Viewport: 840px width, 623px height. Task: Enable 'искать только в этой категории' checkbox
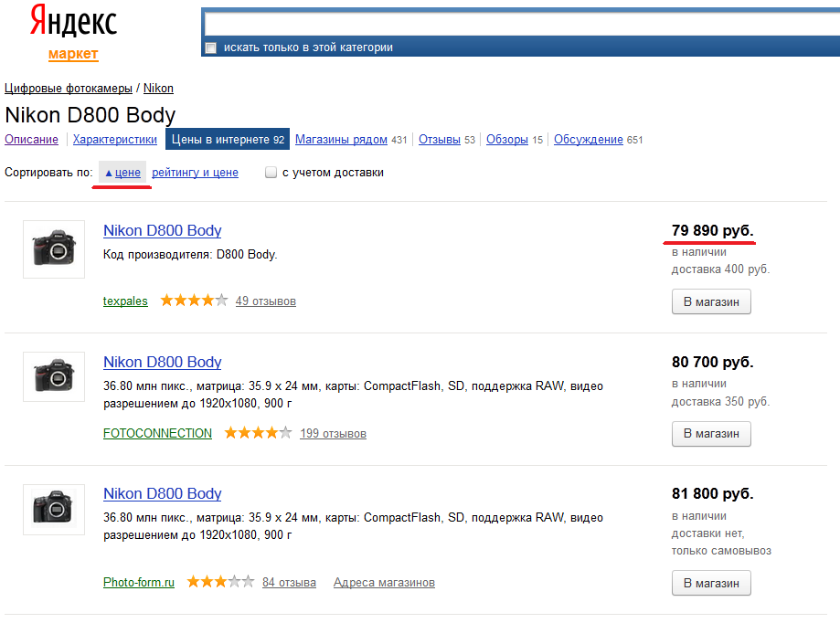pos(211,48)
